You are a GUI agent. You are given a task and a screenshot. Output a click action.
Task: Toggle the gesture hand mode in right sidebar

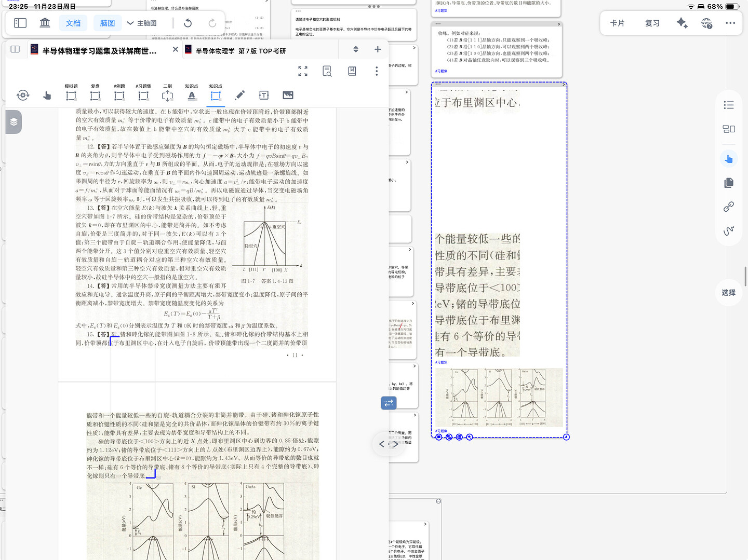pos(729,158)
